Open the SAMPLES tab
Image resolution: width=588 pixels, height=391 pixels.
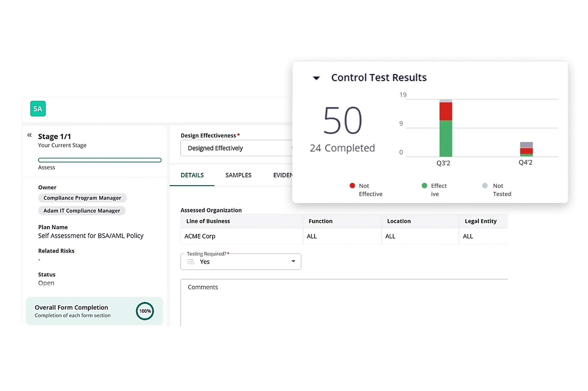238,175
